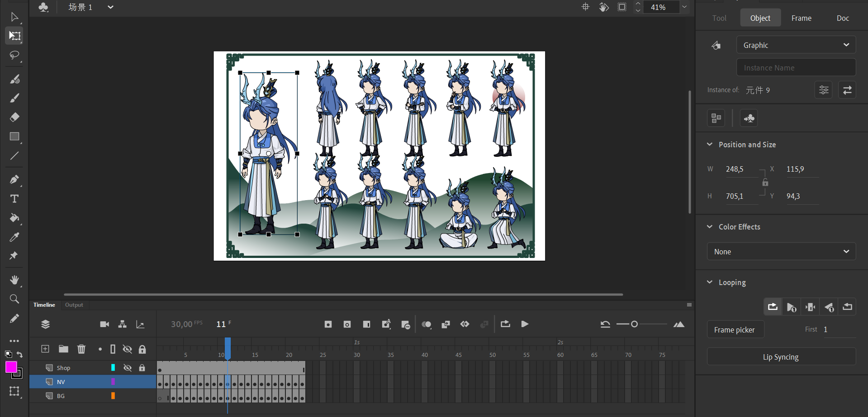Select the Free Transform tool
The height and width of the screenshot is (417, 868).
click(x=14, y=36)
